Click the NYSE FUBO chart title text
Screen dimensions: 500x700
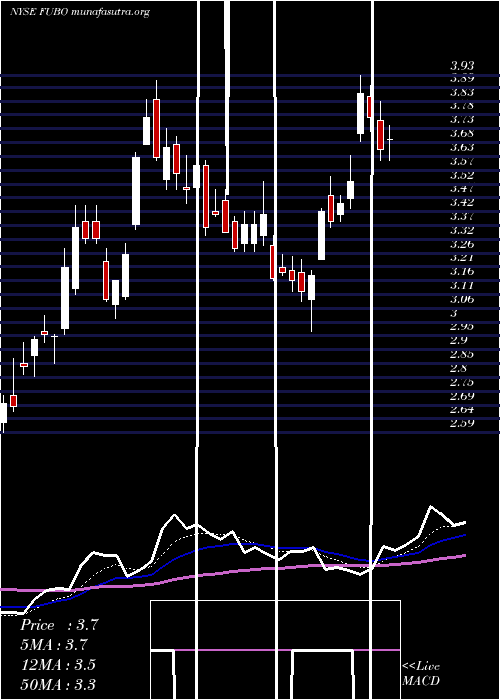point(79,12)
